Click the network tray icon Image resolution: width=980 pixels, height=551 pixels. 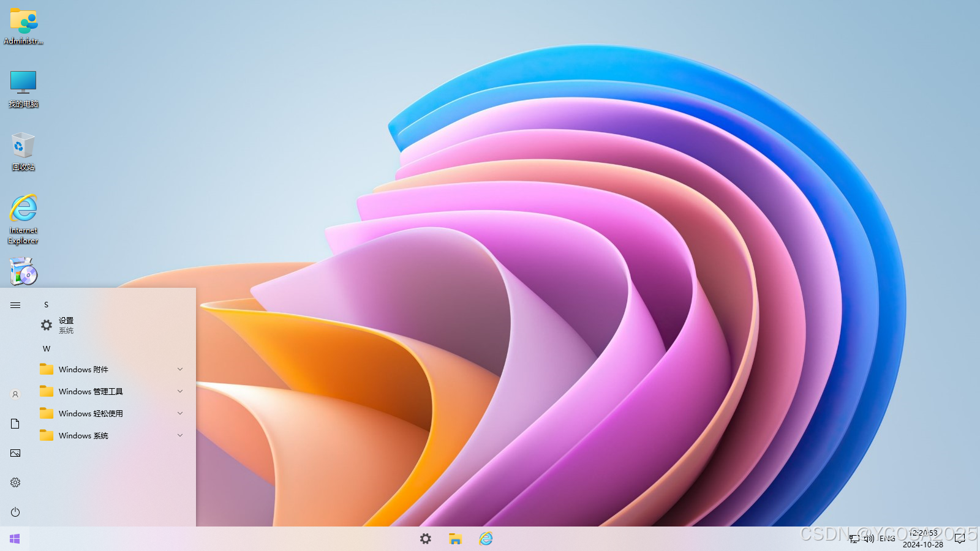pyautogui.click(x=854, y=539)
